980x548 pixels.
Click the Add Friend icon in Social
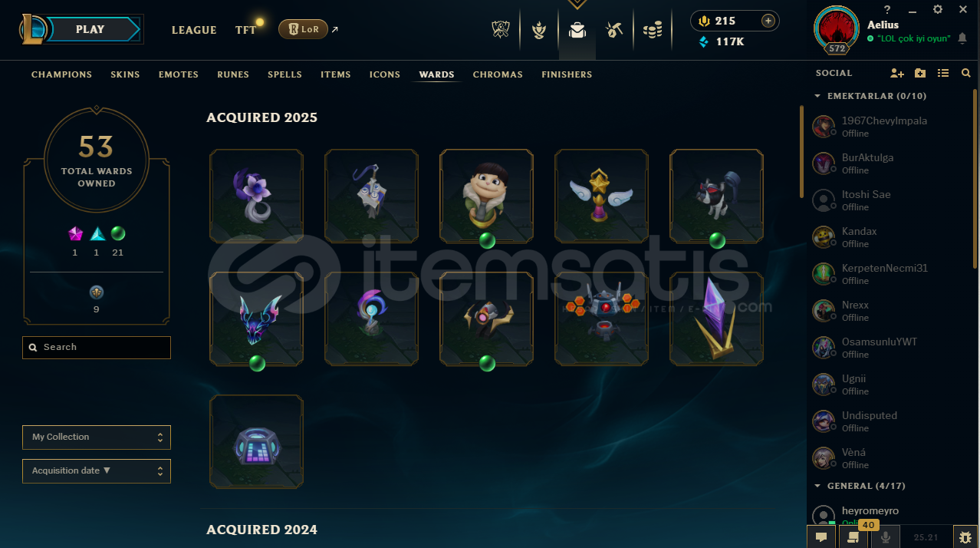click(896, 73)
